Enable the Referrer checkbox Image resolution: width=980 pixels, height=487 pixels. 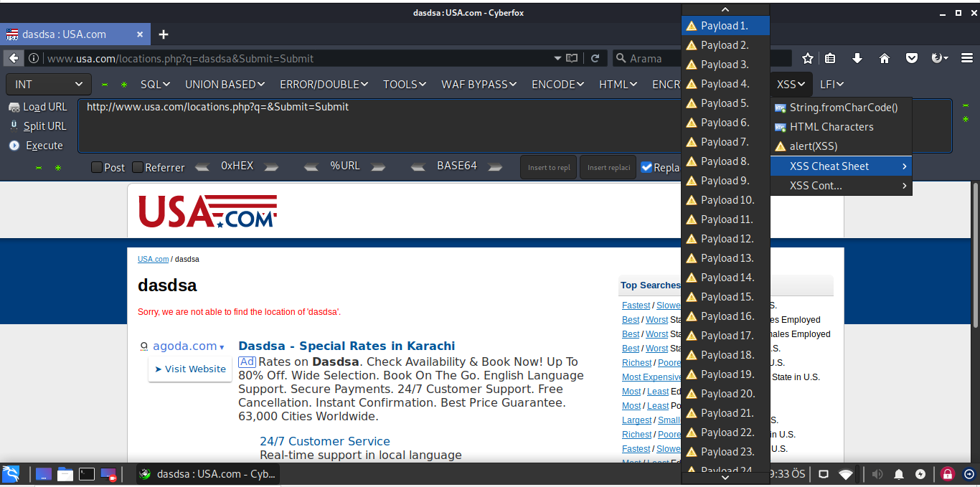click(x=138, y=167)
